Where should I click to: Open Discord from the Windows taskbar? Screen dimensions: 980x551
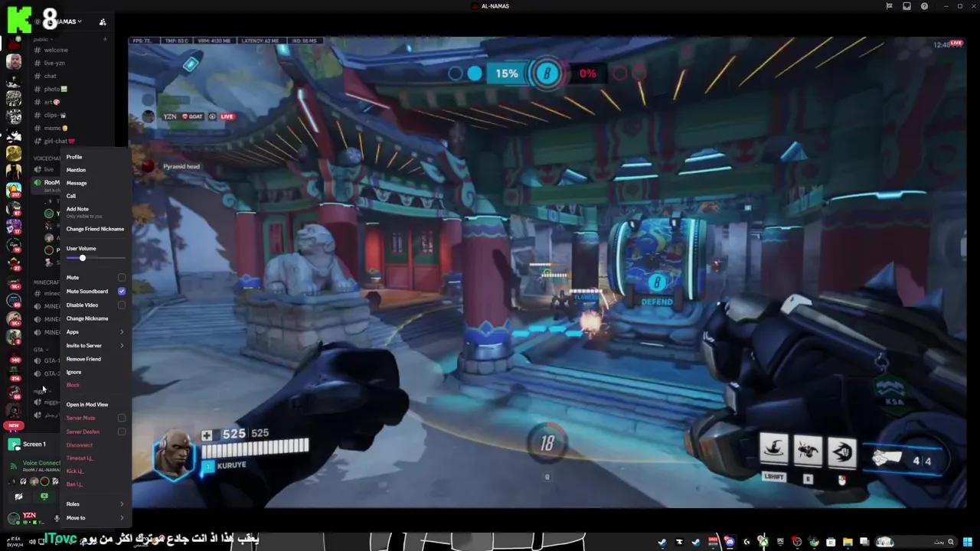(x=730, y=542)
